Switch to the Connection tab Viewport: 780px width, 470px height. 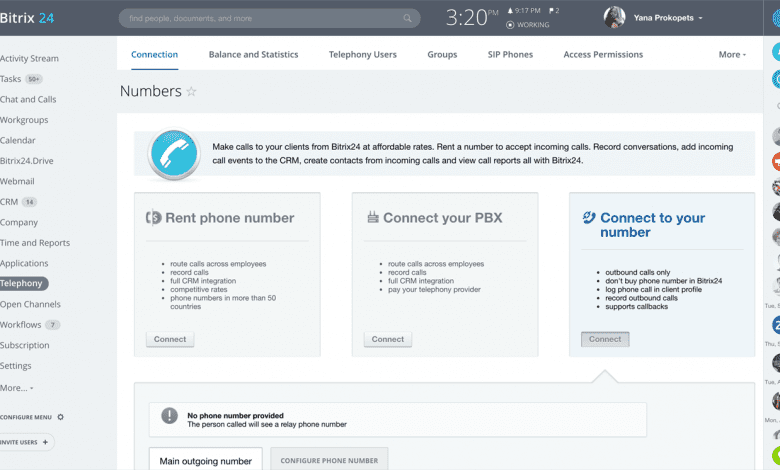(154, 55)
